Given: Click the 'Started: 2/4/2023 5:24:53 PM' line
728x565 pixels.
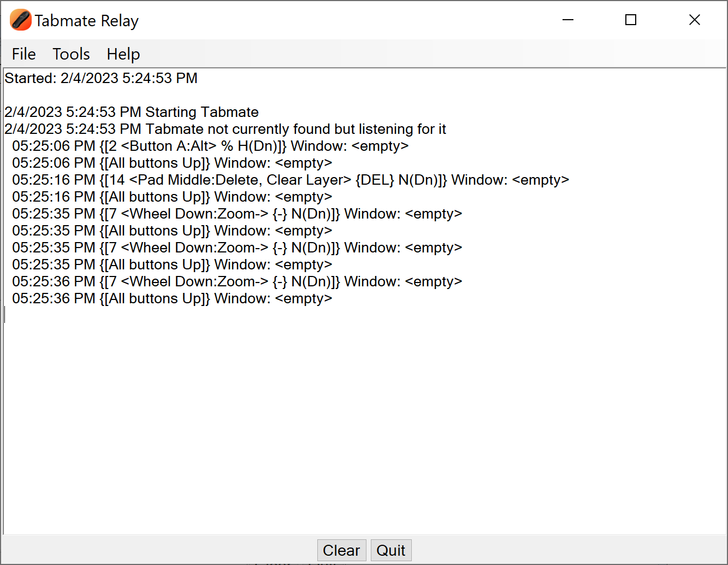Looking at the screenshot, I should pos(101,78).
